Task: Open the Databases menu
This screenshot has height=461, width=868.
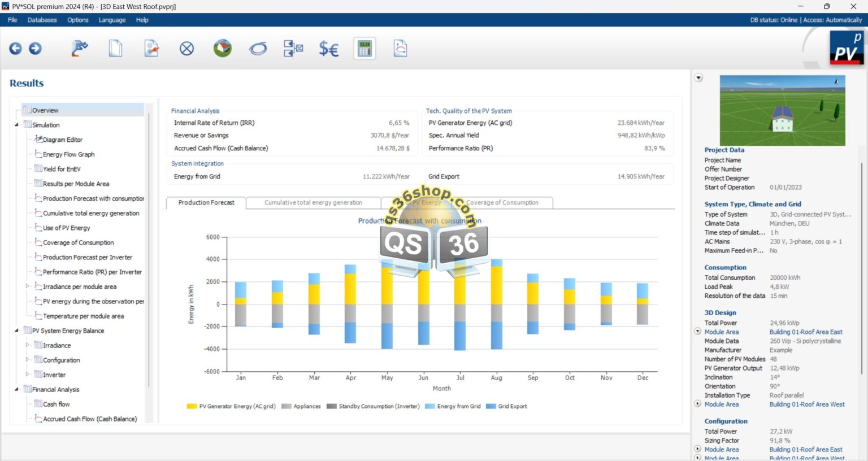Action: coord(42,20)
